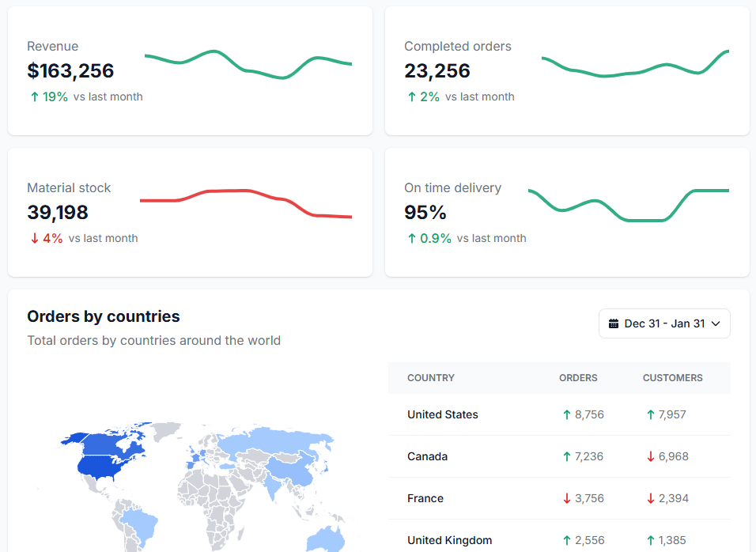Sort by the COUNTRY column header
The image size is (756, 552).
(x=431, y=378)
